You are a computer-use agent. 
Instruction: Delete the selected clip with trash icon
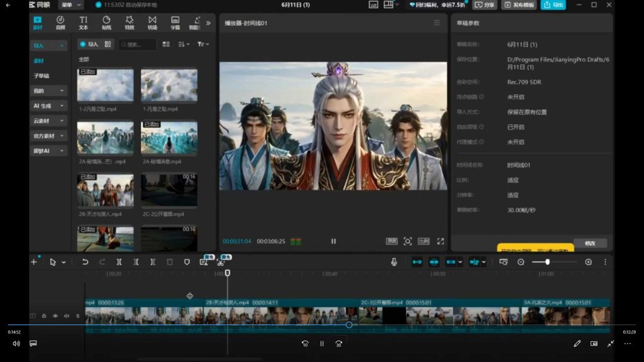coord(170,262)
